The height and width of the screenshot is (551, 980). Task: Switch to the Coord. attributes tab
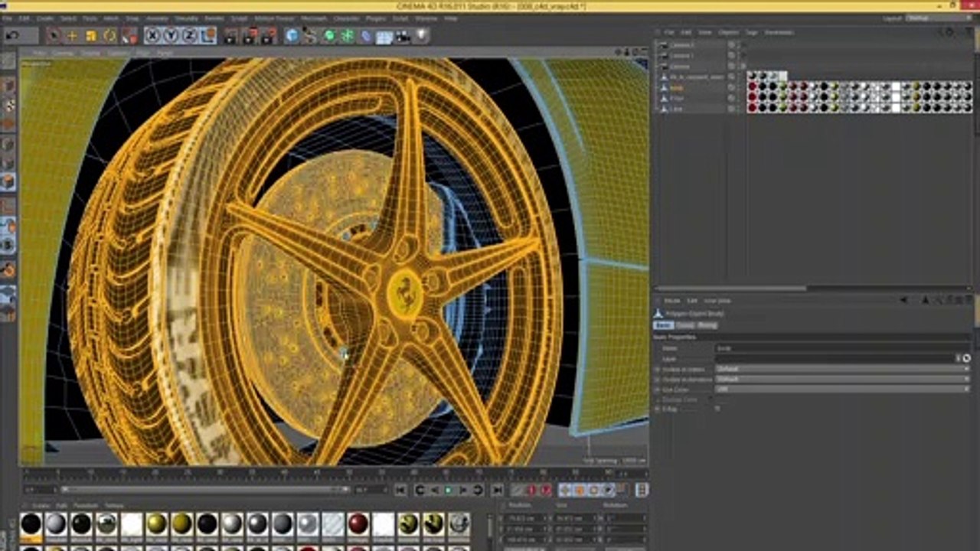tap(684, 325)
